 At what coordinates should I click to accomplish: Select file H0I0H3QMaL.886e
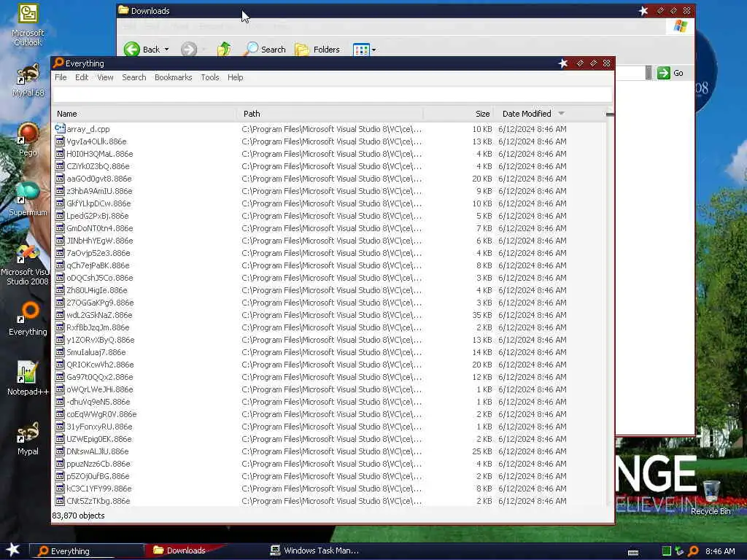coord(99,154)
